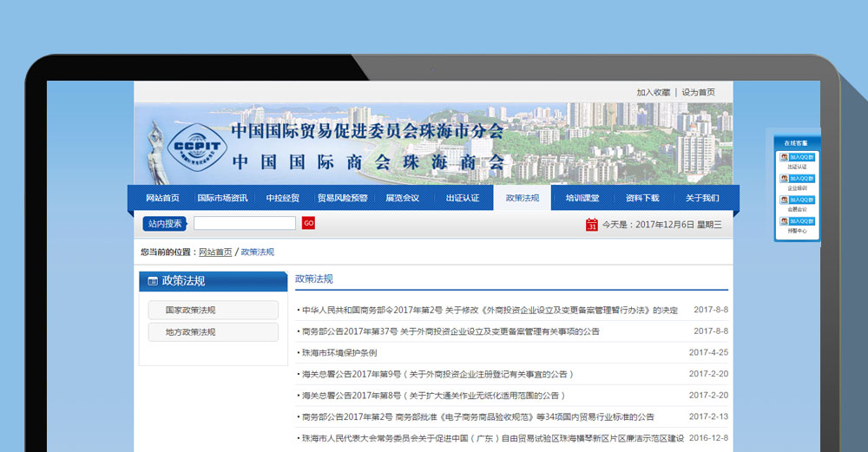
Task: Click the 设为首页 link at top
Action: point(698,92)
